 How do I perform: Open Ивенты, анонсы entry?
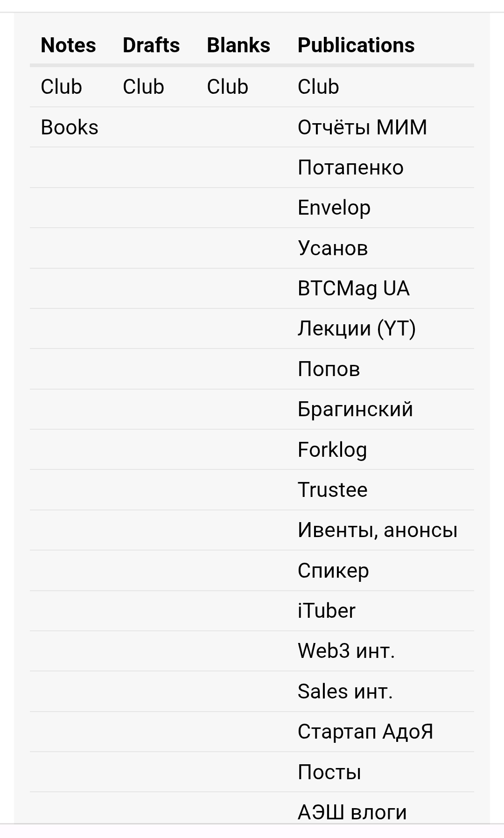point(377,530)
